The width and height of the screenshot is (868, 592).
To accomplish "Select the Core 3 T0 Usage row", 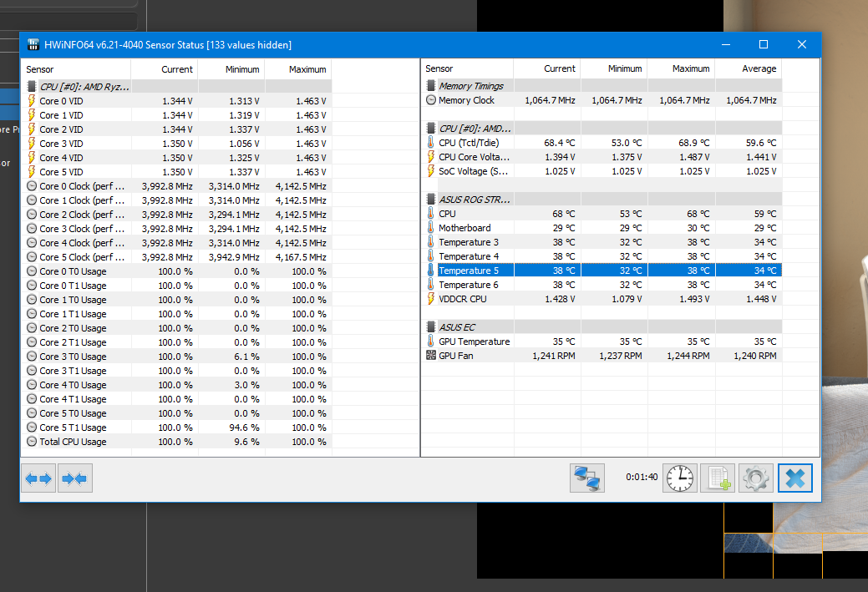I will tap(177, 357).
